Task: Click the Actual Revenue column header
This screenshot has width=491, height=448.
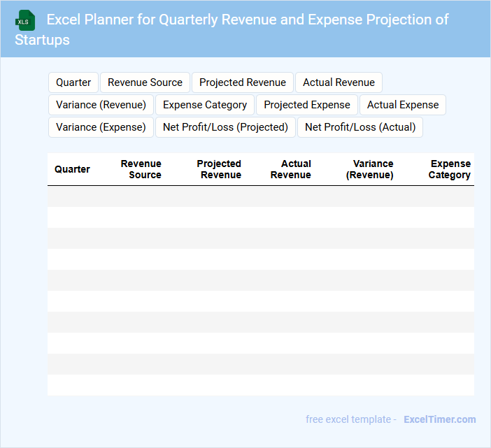Action: click(292, 169)
